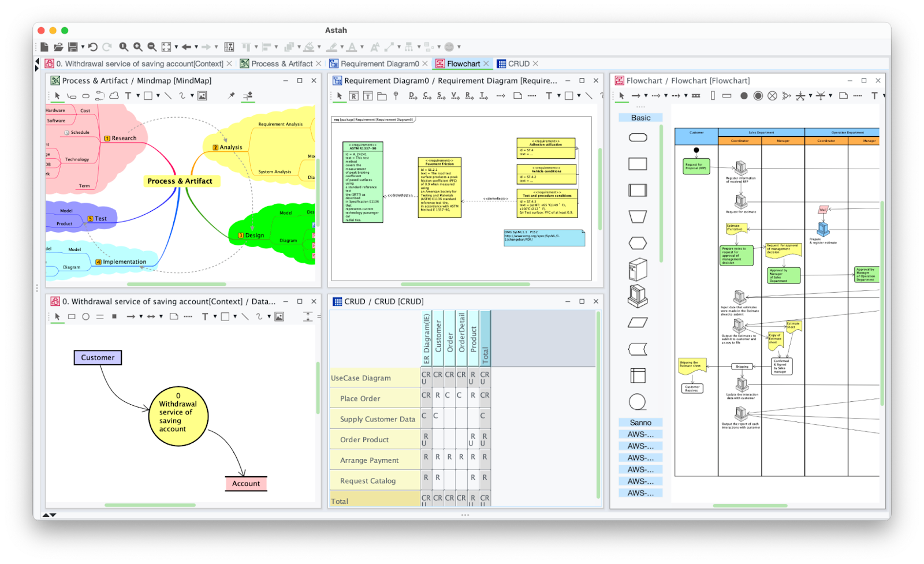The height and width of the screenshot is (564, 924).
Task: Expand the Sanno palette section
Action: [x=640, y=423]
